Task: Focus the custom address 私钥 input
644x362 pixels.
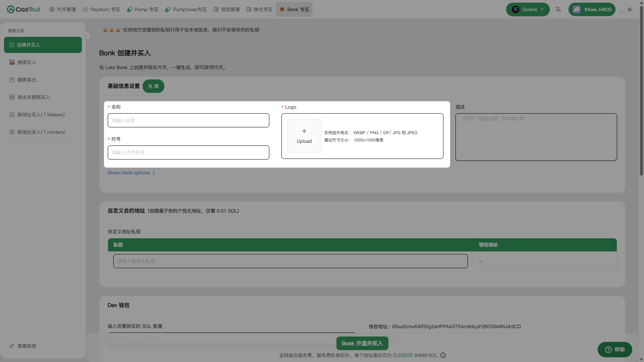Action: pyautogui.click(x=290, y=261)
